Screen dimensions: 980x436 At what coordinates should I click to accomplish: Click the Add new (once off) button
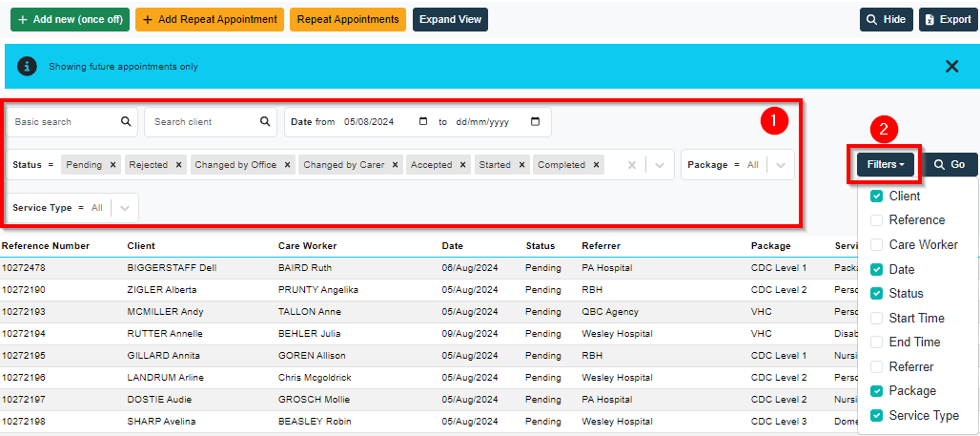[x=70, y=19]
